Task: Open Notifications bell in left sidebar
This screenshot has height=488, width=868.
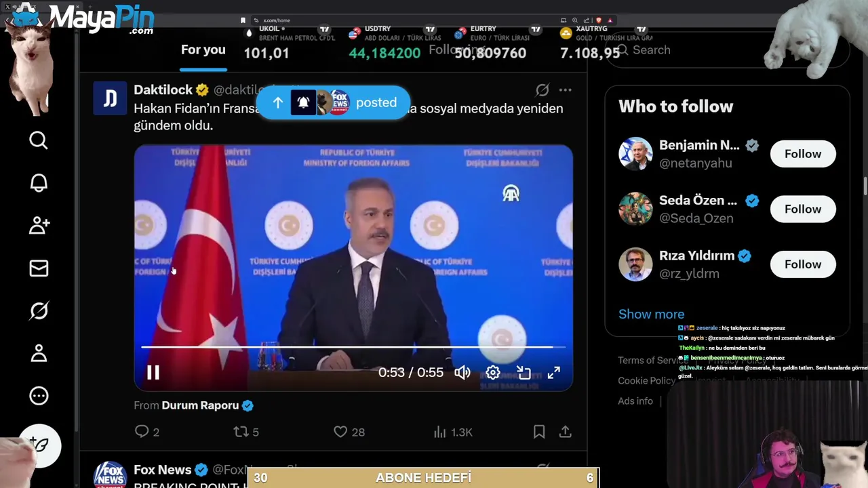Action: pos(39,183)
